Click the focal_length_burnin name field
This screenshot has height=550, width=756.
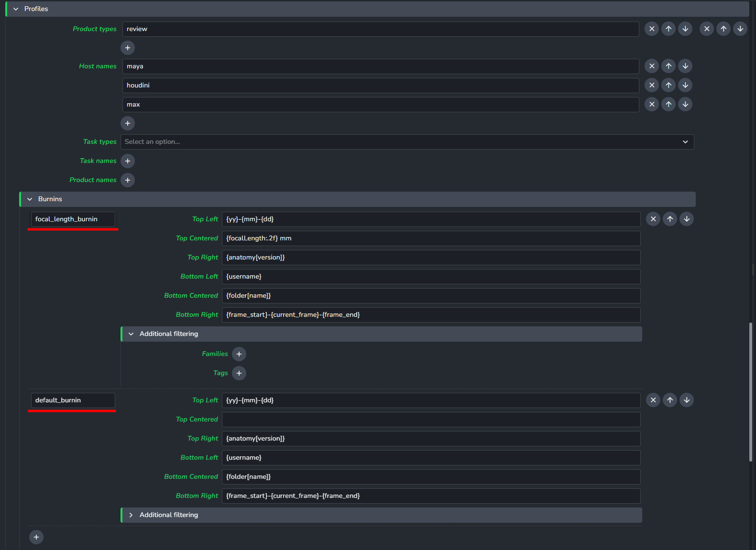point(73,219)
